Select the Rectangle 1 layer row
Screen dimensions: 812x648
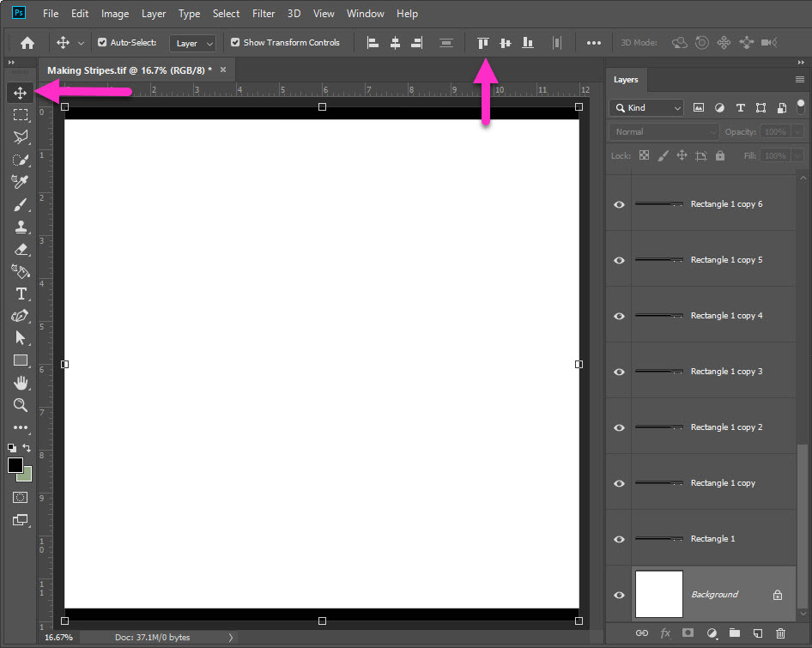point(700,539)
